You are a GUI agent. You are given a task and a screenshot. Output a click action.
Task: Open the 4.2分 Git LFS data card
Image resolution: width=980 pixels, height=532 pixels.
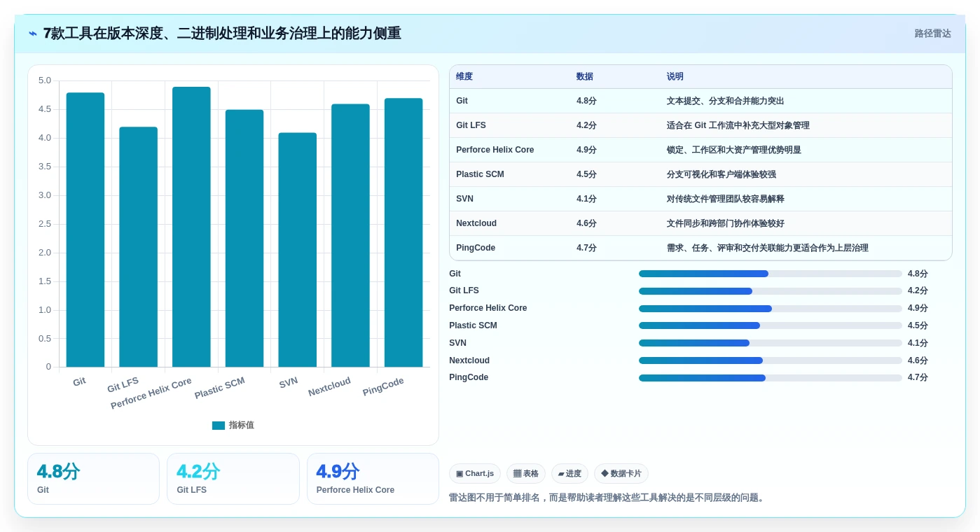click(x=233, y=479)
